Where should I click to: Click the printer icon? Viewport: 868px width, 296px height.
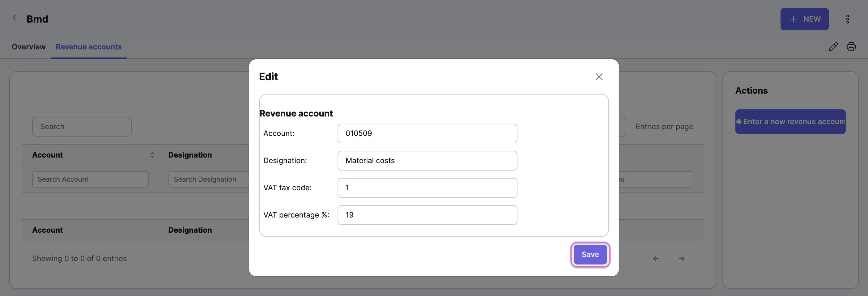click(851, 46)
